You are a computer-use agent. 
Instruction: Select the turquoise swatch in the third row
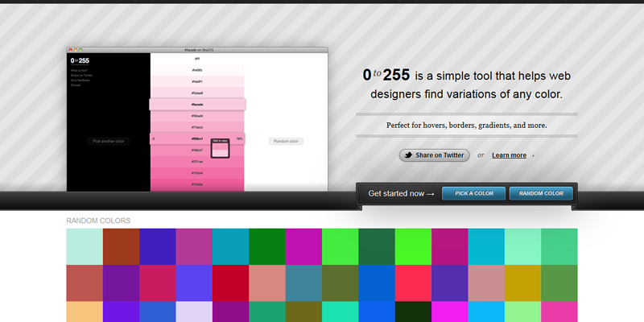pyautogui.click(x=340, y=312)
